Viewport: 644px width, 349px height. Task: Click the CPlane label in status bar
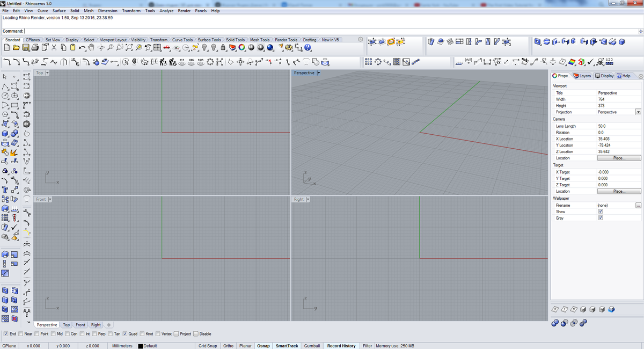pos(9,346)
